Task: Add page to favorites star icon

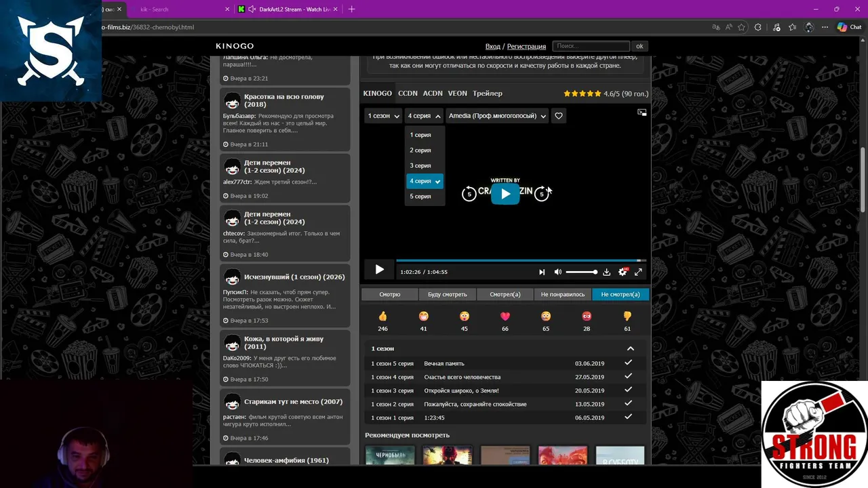Action: coord(741,27)
